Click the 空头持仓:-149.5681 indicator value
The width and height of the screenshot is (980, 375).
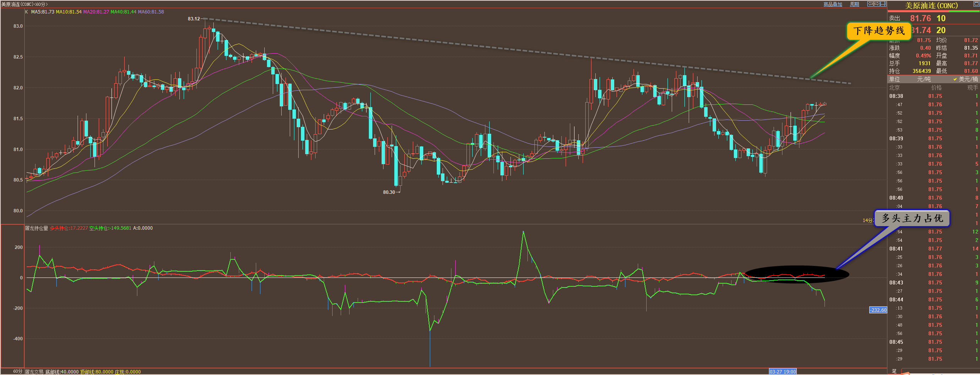click(110, 228)
